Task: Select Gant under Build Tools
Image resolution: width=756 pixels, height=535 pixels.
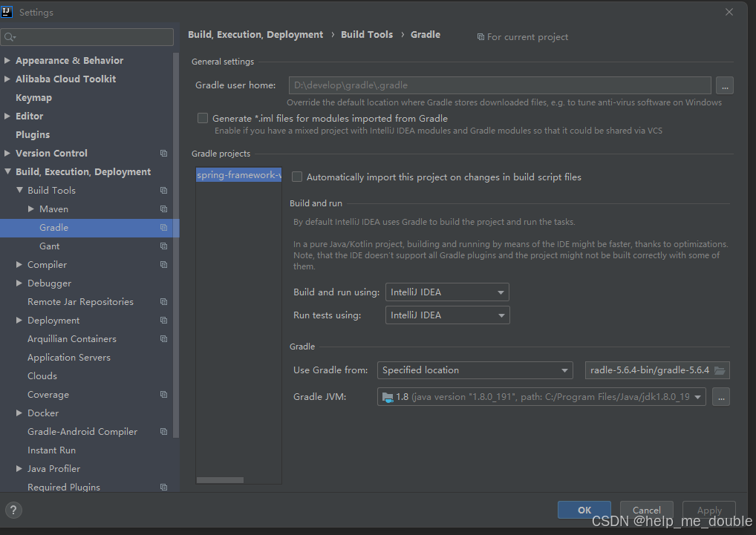Action: [50, 246]
